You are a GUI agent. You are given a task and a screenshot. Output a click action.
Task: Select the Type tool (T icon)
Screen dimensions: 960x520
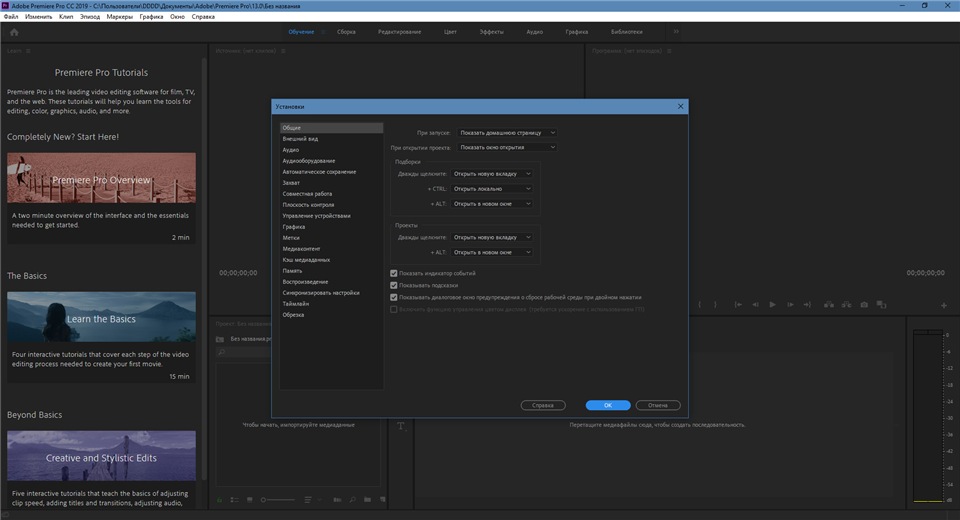pyautogui.click(x=401, y=426)
